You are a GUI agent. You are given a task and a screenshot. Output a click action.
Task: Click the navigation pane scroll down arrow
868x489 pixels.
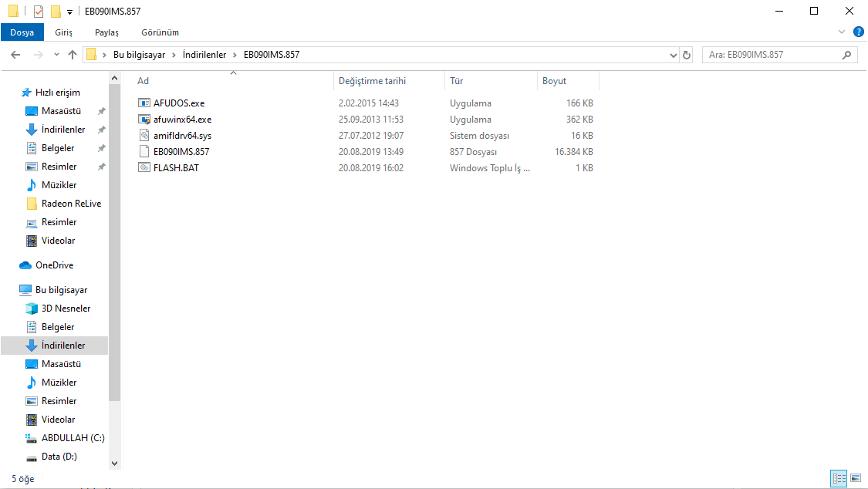pos(115,464)
